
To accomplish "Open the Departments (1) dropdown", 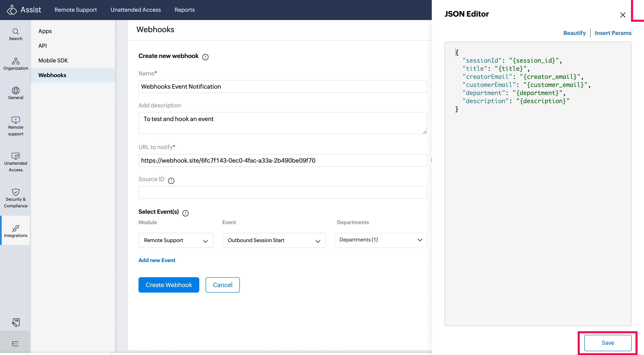I will point(381,240).
